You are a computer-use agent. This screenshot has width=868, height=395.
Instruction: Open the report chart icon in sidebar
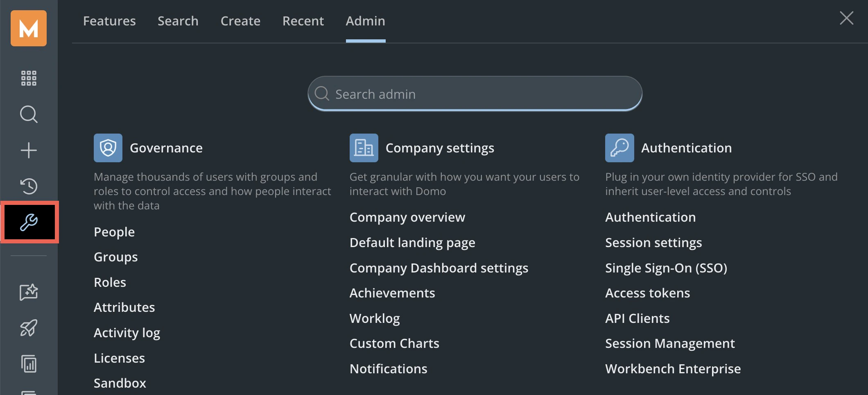(29, 364)
